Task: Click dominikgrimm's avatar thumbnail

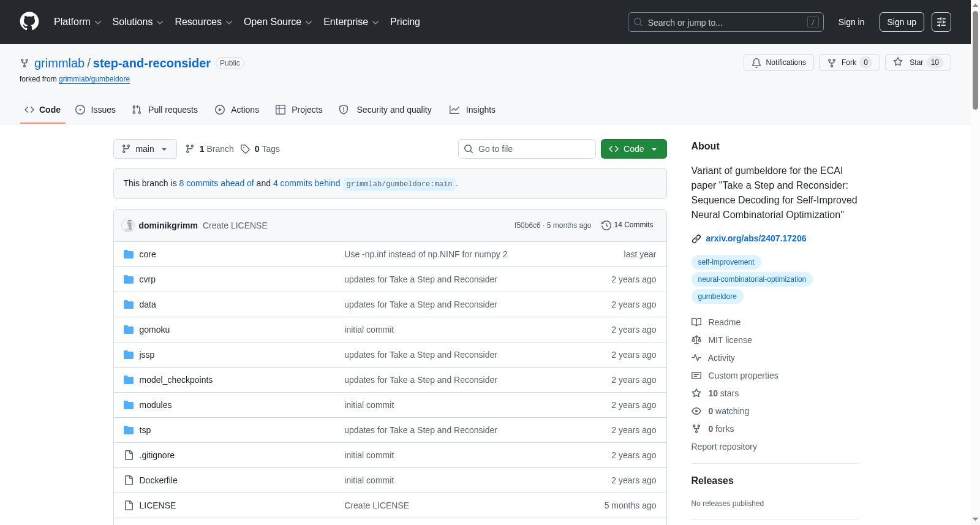Action: point(128,225)
